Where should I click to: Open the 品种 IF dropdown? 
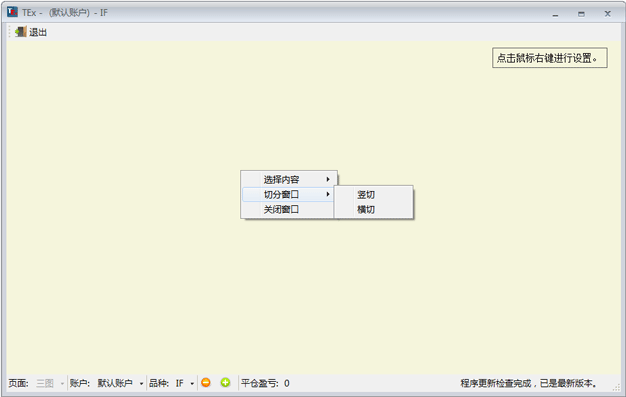click(x=192, y=383)
